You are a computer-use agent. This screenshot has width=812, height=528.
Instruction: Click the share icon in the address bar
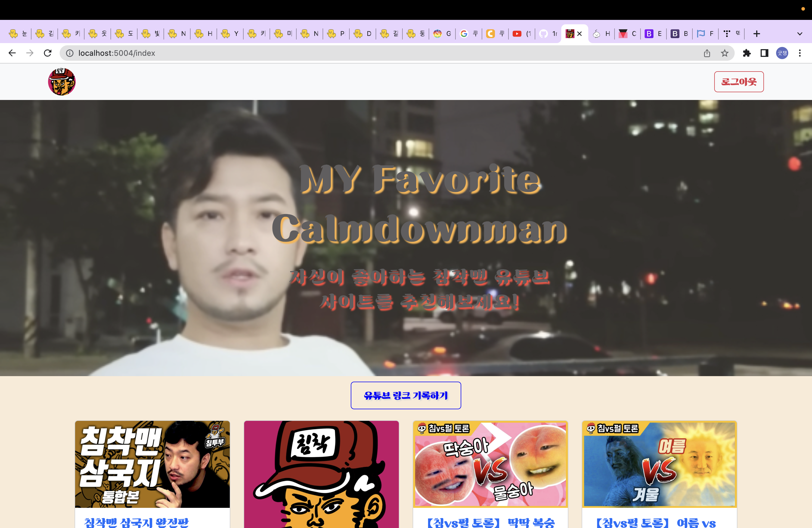[706, 53]
